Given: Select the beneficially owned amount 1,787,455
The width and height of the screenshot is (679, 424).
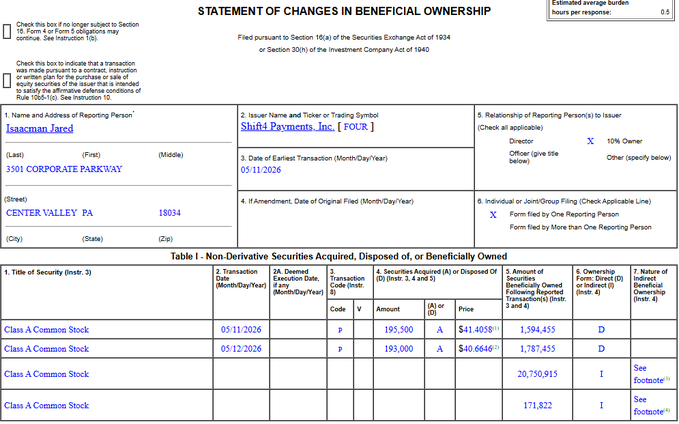Looking at the screenshot, I should (x=537, y=349).
